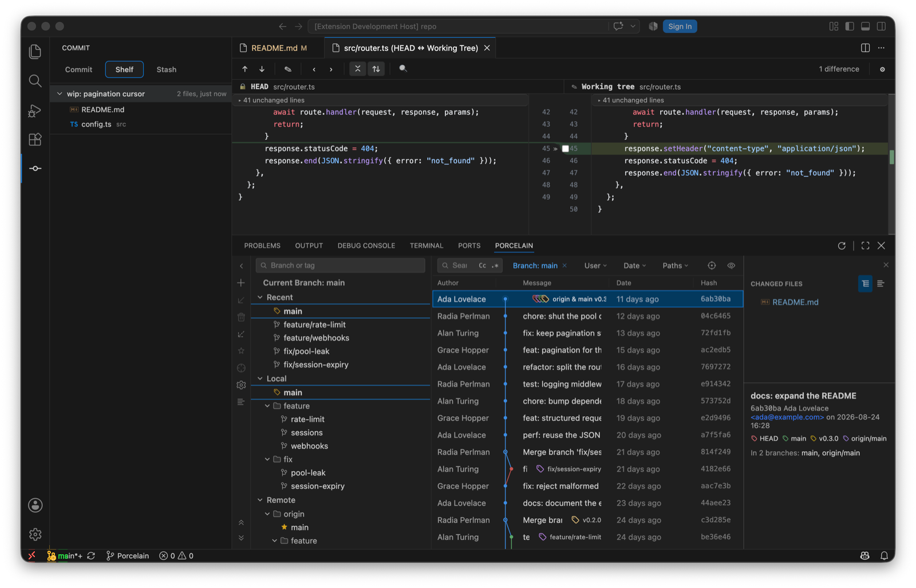Click Porcelain item in status bar
Viewport: 916px width, 588px height.
(x=128, y=556)
